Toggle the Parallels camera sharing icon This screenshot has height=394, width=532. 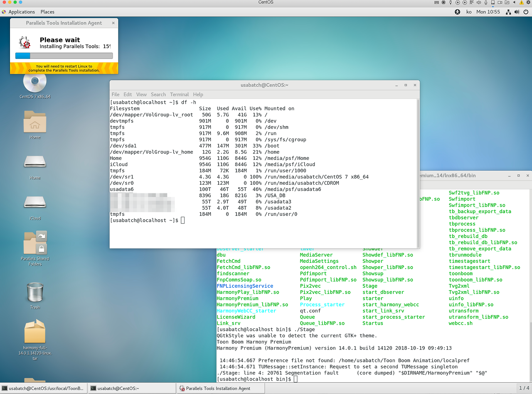click(500, 3)
